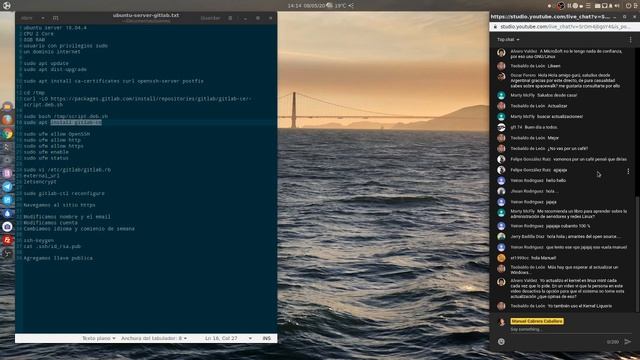Click the art1990cc 'hola Manuel' message

tap(533, 258)
